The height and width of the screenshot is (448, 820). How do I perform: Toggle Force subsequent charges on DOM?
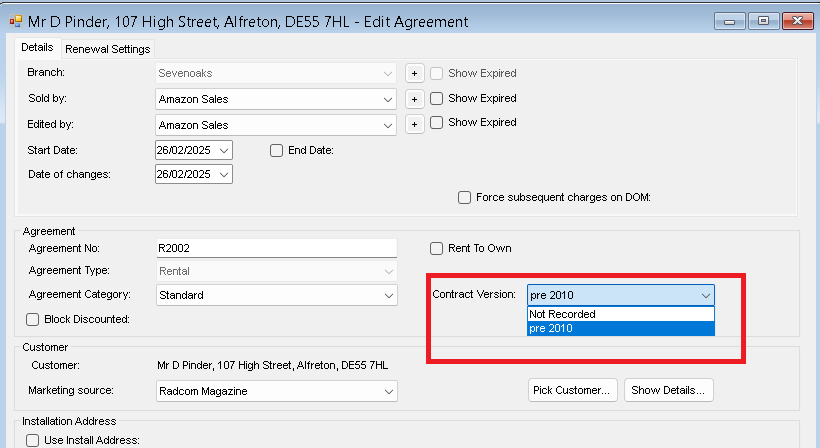coord(464,197)
